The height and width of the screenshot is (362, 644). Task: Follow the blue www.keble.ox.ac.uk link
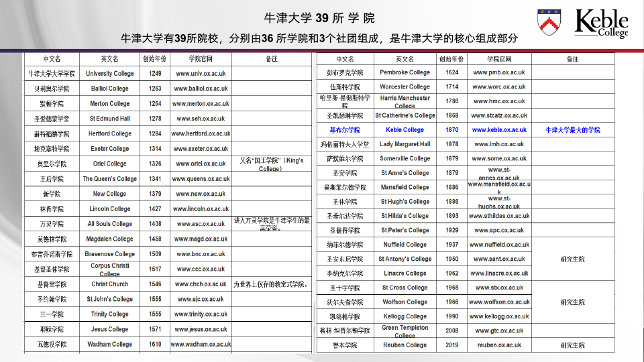tap(499, 130)
